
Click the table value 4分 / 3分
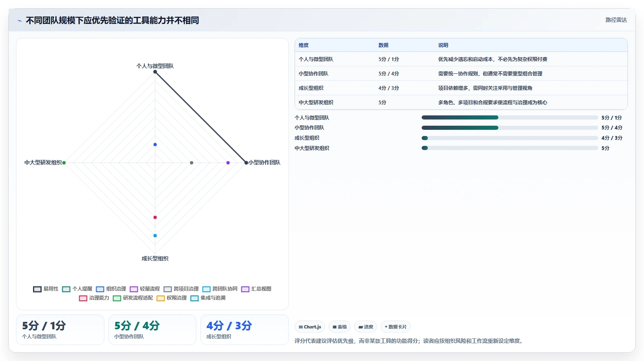coord(389,88)
